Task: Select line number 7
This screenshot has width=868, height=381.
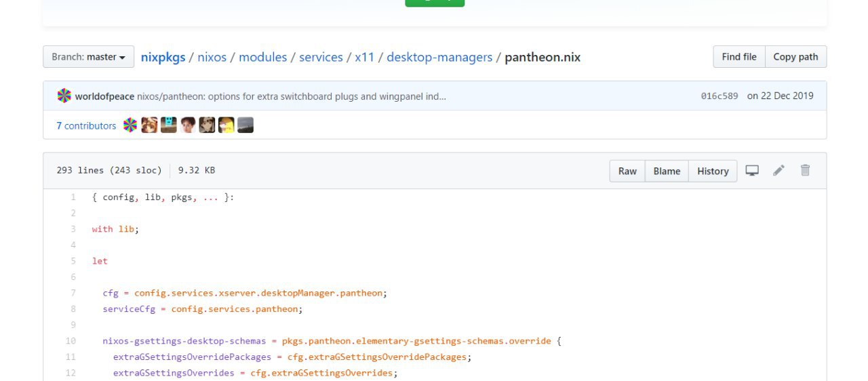Action: pos(73,293)
